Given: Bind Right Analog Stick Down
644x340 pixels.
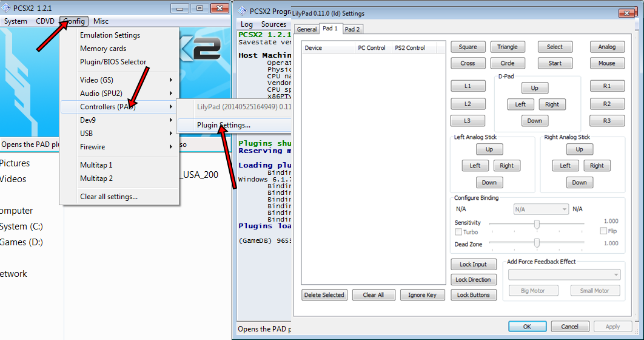Looking at the screenshot, I should 580,183.
